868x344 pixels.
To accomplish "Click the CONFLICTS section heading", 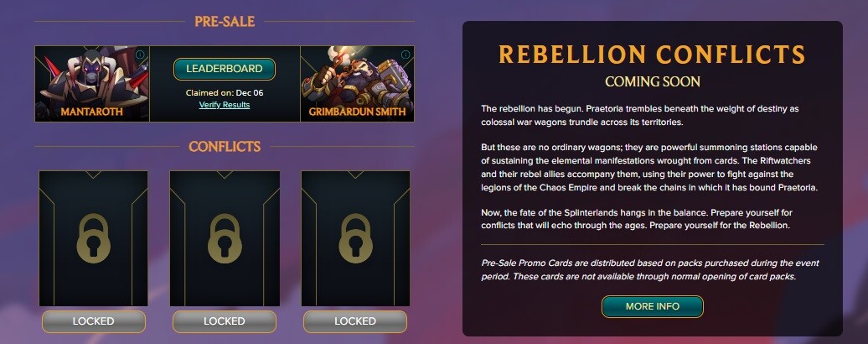I will [225, 147].
